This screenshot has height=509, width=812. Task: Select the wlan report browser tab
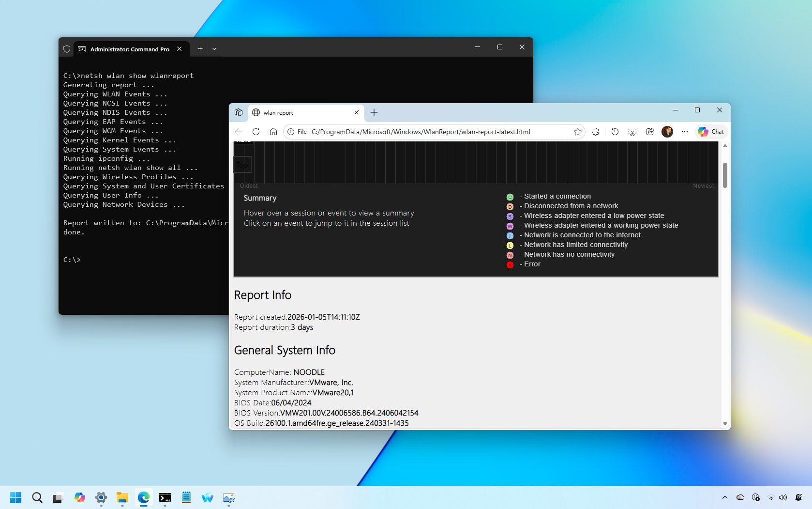click(x=290, y=112)
